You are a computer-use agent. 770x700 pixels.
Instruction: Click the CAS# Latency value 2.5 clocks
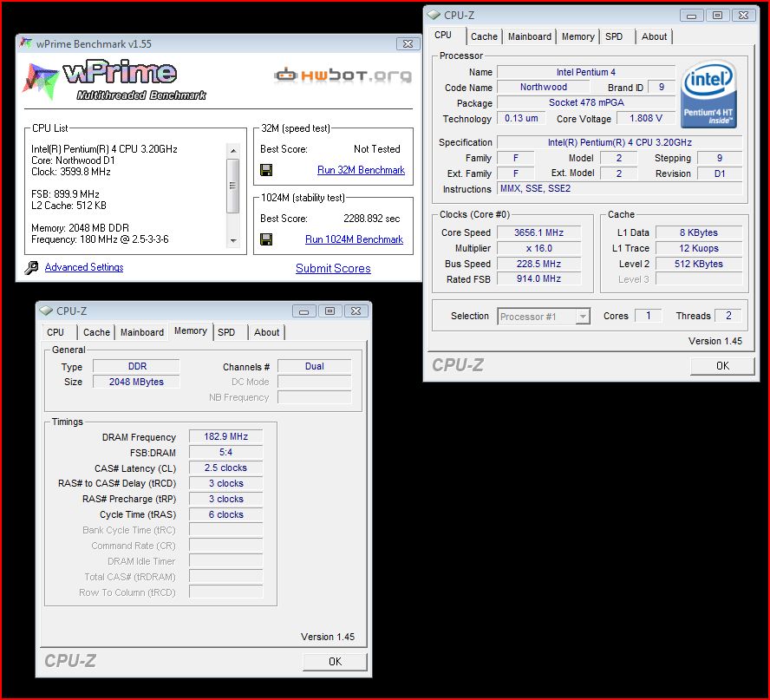tap(226, 468)
